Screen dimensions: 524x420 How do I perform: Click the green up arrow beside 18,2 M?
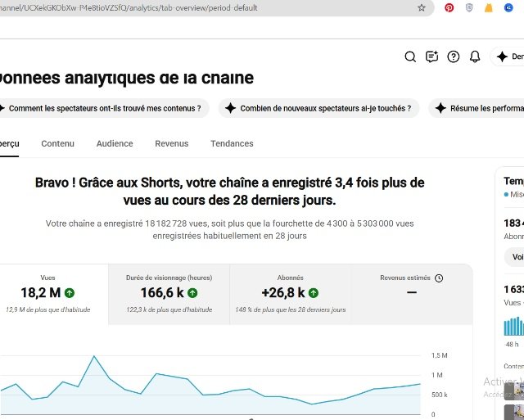[x=70, y=293]
